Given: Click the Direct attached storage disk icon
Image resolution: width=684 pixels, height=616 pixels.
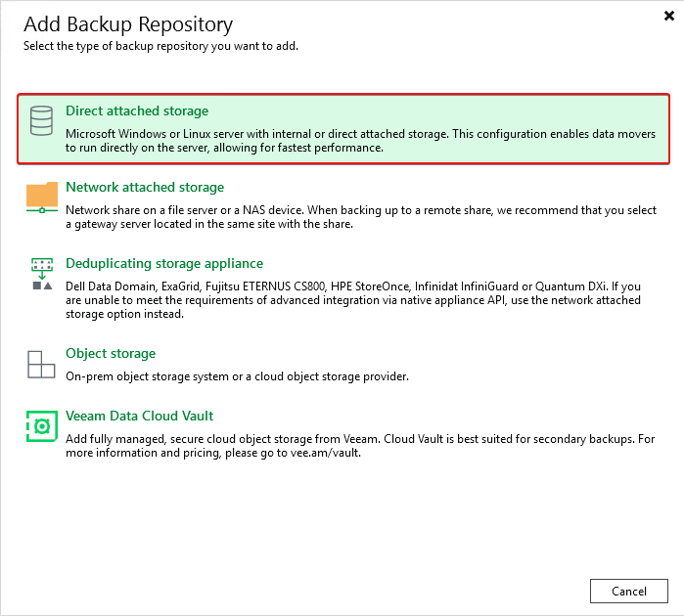Looking at the screenshot, I should click(41, 122).
